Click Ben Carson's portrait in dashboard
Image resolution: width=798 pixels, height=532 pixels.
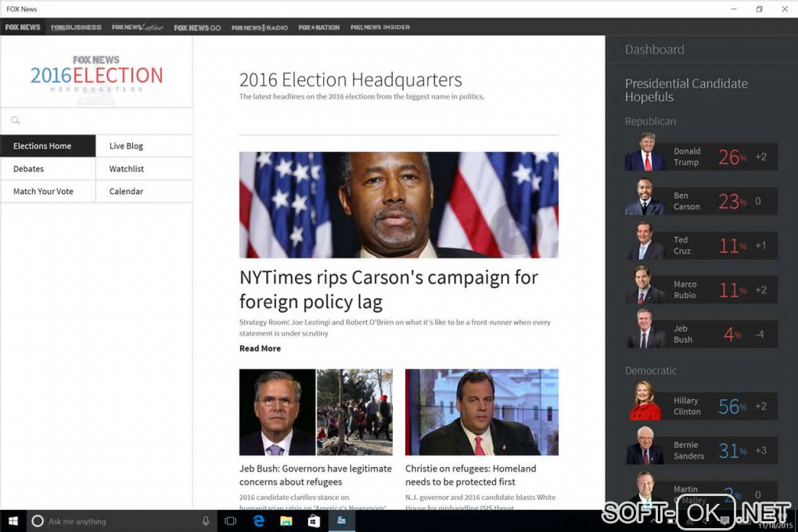(x=645, y=196)
